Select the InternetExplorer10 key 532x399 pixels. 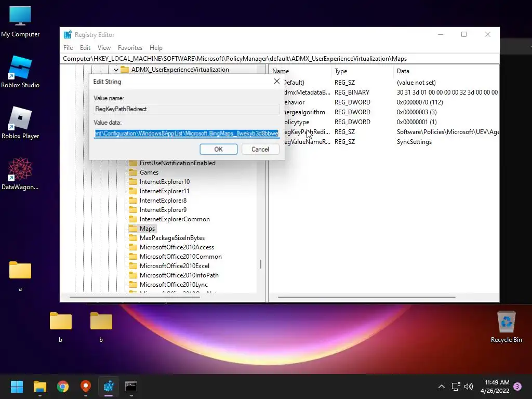tap(165, 182)
